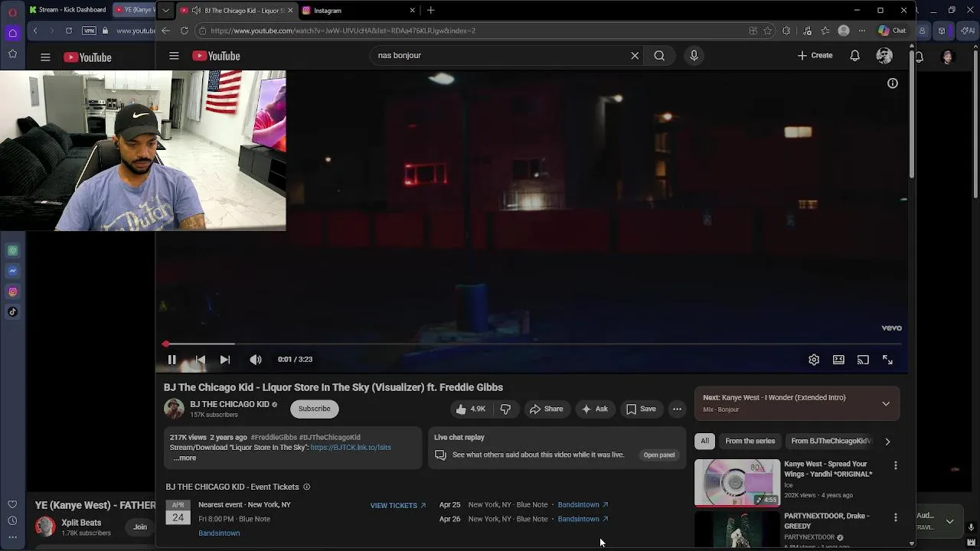
Task: Open browser extensions puzzle icon
Action: coord(786,31)
